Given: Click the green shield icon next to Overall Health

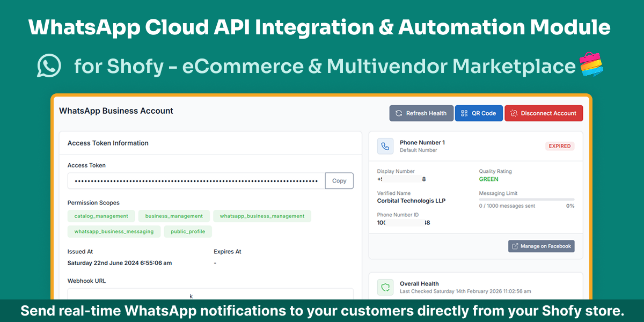Looking at the screenshot, I should click(x=385, y=287).
